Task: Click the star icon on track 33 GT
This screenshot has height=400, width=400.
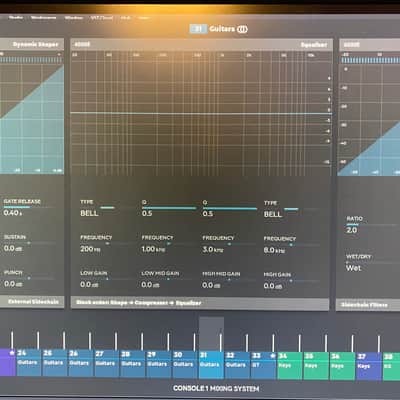Action: 272,355
